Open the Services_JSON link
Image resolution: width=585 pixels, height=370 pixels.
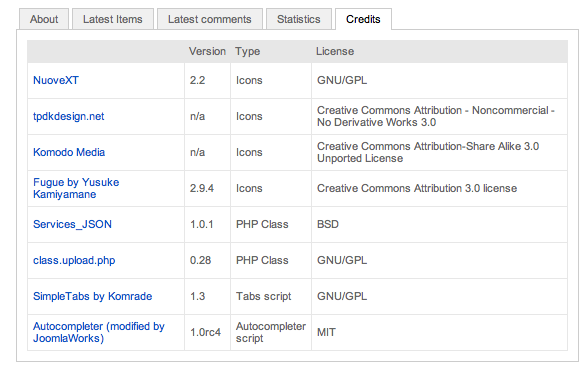(x=72, y=224)
